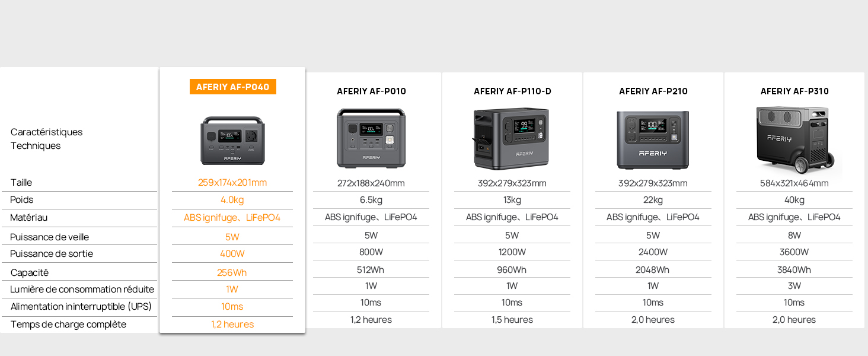Click the 40kg weight value

[794, 200]
